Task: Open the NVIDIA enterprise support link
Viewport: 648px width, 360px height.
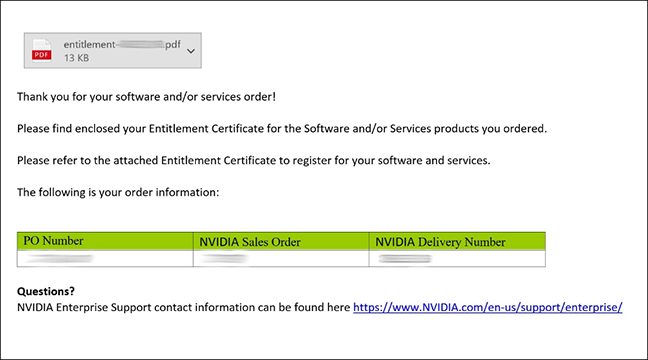Action: click(x=488, y=308)
